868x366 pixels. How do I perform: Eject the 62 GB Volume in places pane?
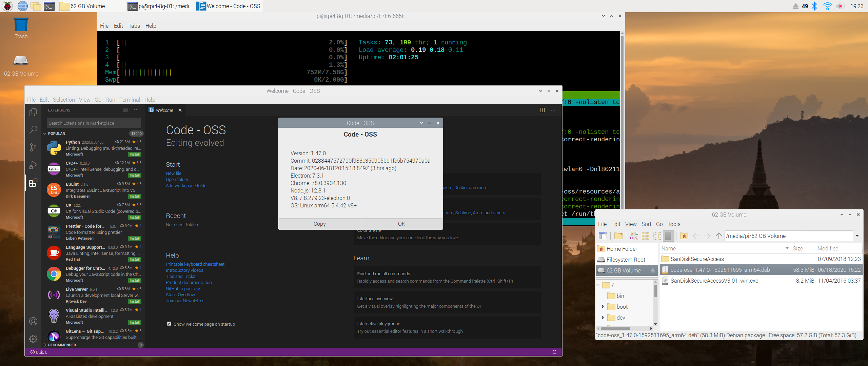click(x=652, y=270)
